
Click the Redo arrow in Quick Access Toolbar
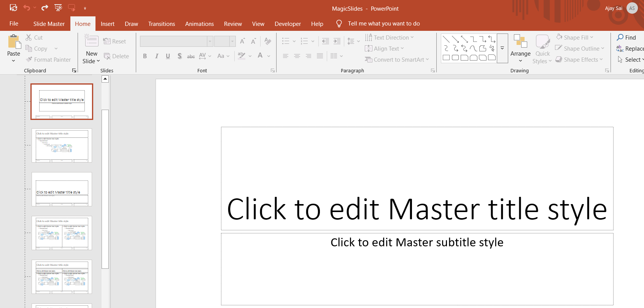click(x=45, y=8)
